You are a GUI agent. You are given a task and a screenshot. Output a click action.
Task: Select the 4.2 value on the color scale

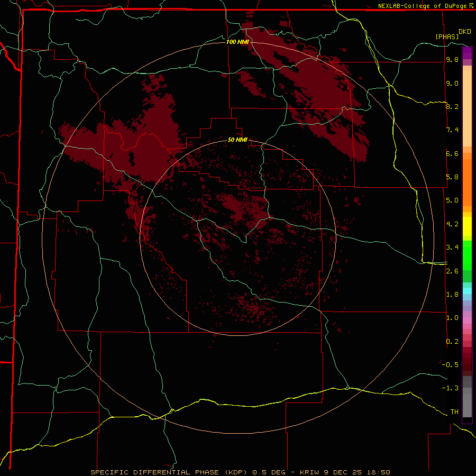click(452, 224)
